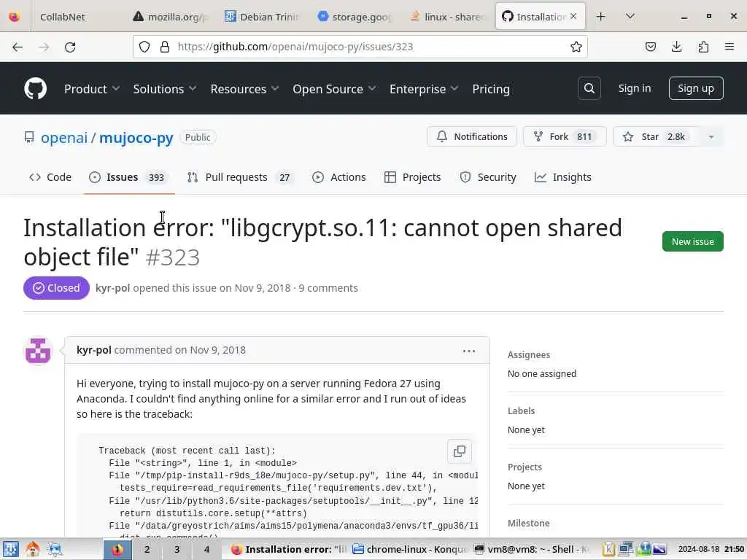Open the shield tracking protection icon

click(x=144, y=47)
